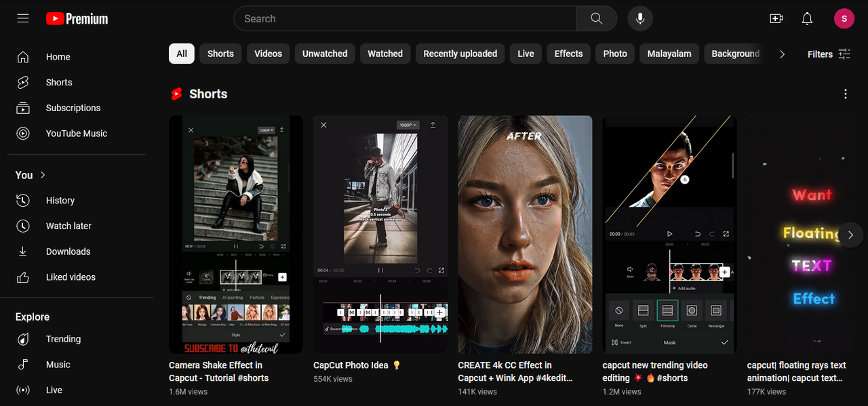The height and width of the screenshot is (406, 868).
Task: Open the CapCut Photo Idea short title
Action: 351,365
